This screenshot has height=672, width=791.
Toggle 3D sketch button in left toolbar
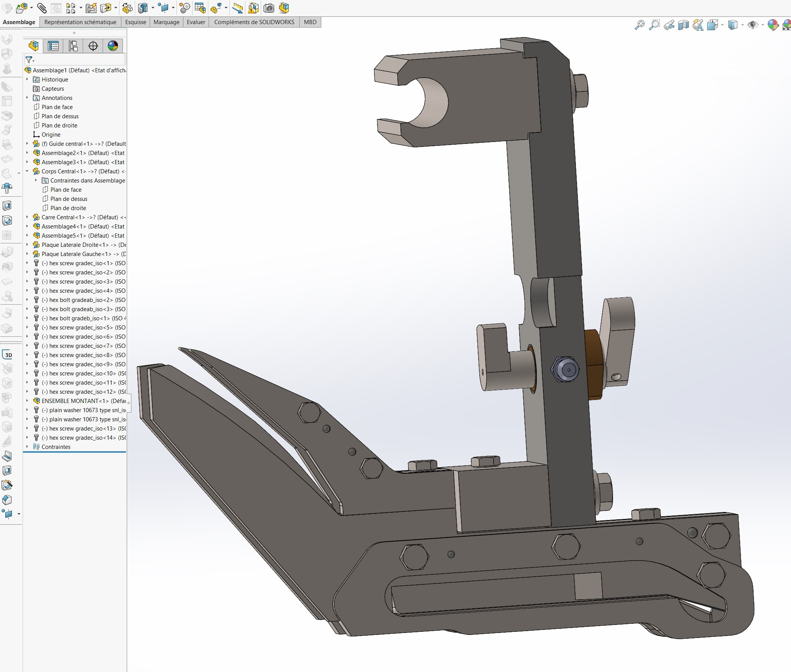(x=7, y=355)
